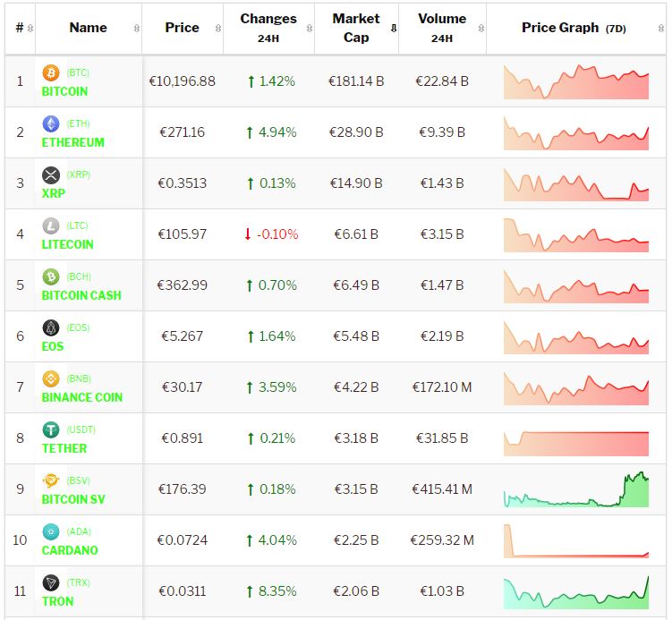Click the Binance Coin yellow icon
This screenshot has width=672, height=620.
[x=51, y=379]
